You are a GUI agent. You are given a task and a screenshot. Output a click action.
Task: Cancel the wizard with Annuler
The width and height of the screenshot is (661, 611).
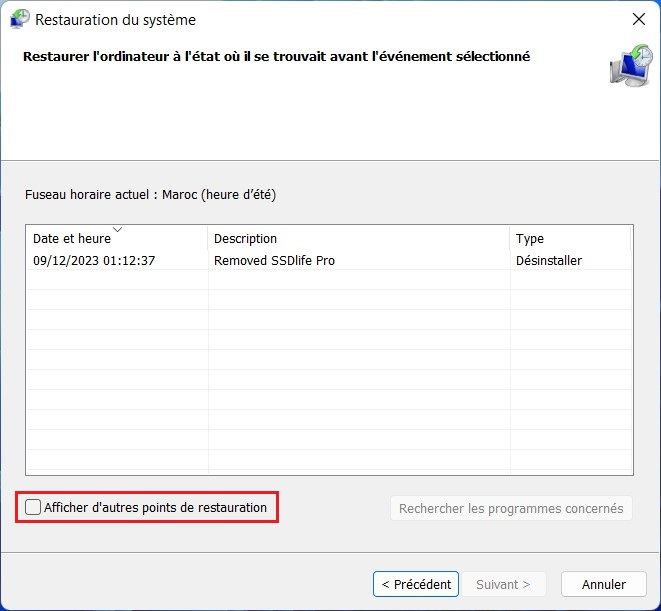pyautogui.click(x=603, y=584)
